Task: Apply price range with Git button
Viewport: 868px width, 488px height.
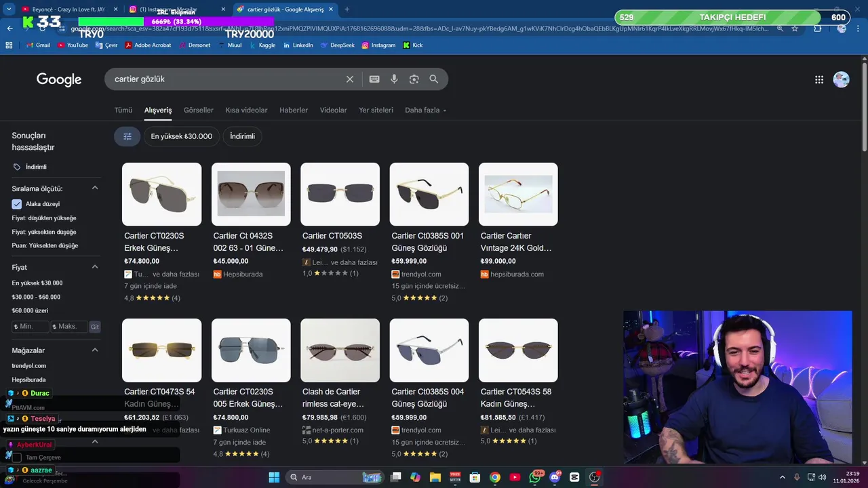Action: 95,327
